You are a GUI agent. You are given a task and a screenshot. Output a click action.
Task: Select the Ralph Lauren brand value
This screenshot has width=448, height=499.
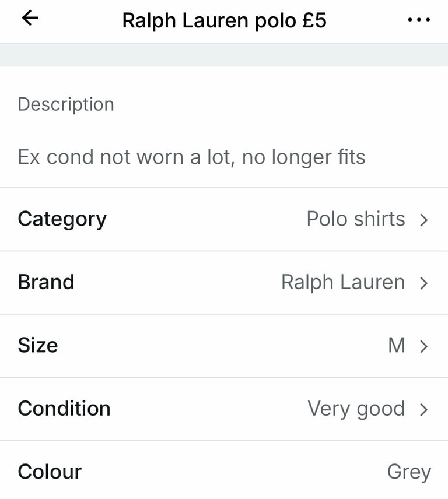pyautogui.click(x=342, y=282)
